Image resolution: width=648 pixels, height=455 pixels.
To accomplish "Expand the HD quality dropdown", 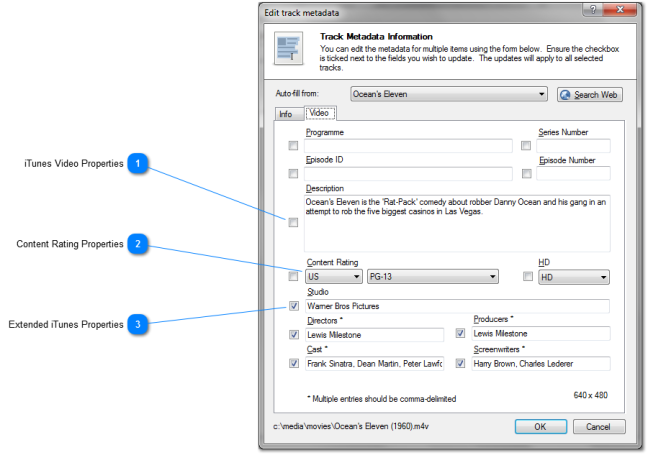I will 573,277.
